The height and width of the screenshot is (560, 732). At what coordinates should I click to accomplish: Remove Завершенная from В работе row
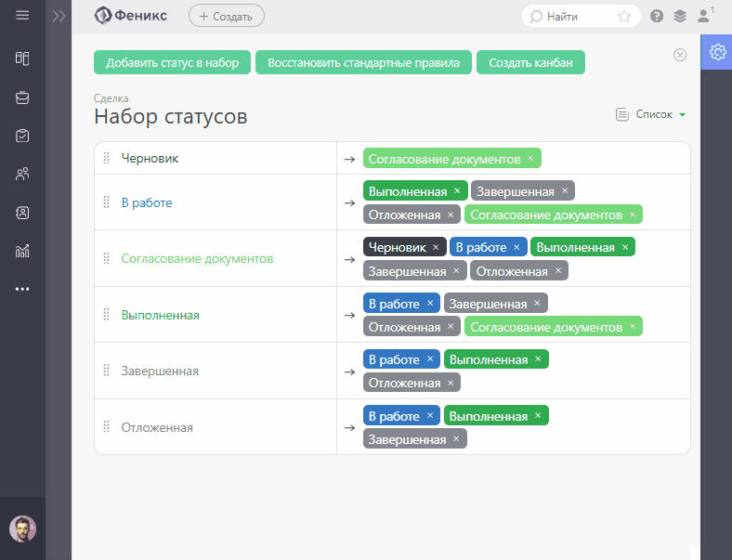point(565,191)
